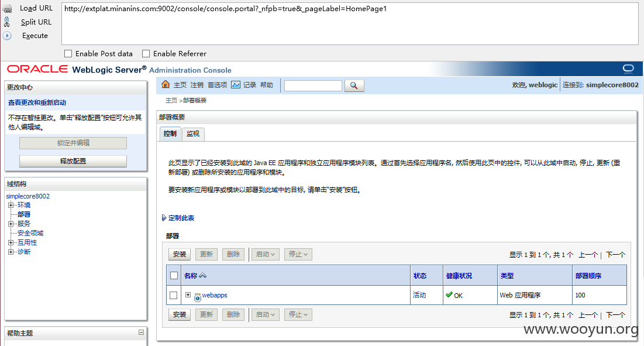The width and height of the screenshot is (644, 346).
Task: Click 注销 to log out
Action: (x=197, y=85)
